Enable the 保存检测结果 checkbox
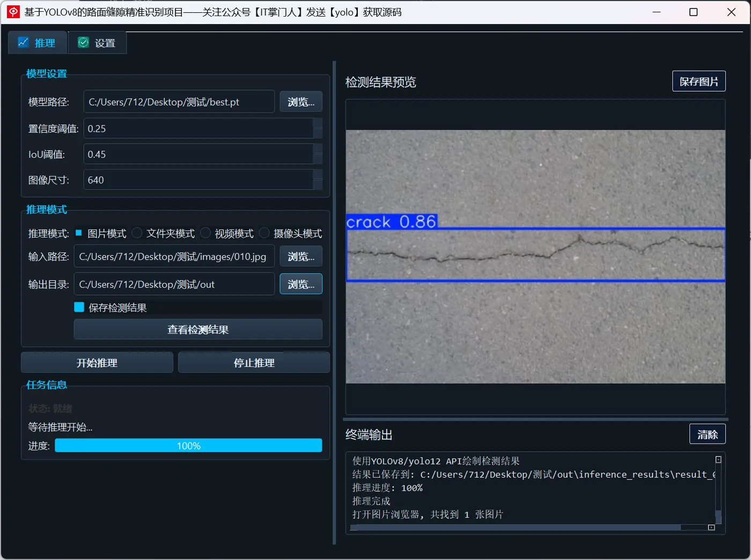 pyautogui.click(x=79, y=307)
